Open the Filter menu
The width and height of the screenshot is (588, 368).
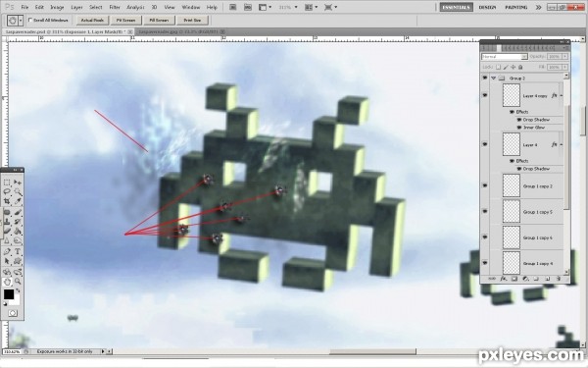coord(115,7)
